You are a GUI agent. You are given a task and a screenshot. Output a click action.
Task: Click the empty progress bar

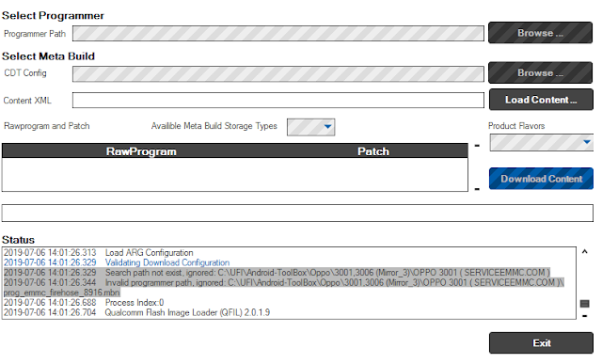297,214
